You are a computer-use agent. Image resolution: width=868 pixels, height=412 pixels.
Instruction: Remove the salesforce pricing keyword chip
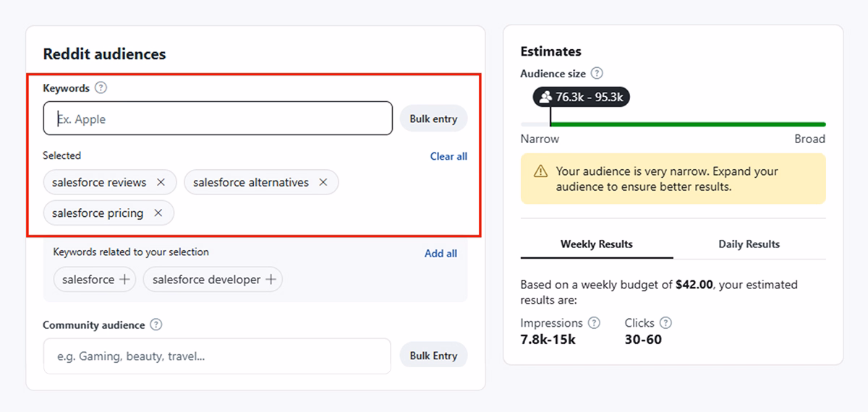tap(158, 213)
